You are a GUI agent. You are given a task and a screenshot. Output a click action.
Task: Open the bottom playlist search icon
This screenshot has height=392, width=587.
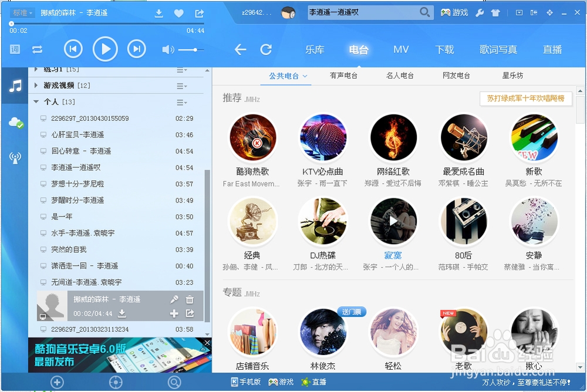(174, 382)
